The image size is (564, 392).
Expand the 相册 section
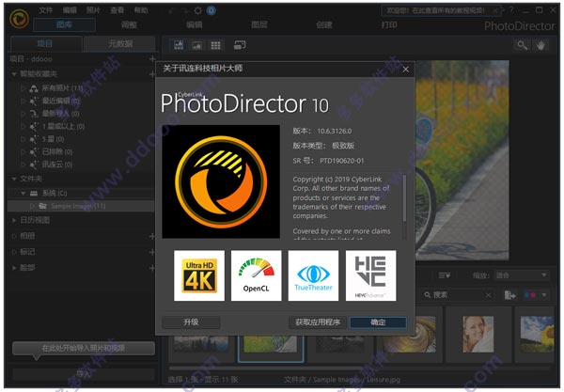point(14,236)
